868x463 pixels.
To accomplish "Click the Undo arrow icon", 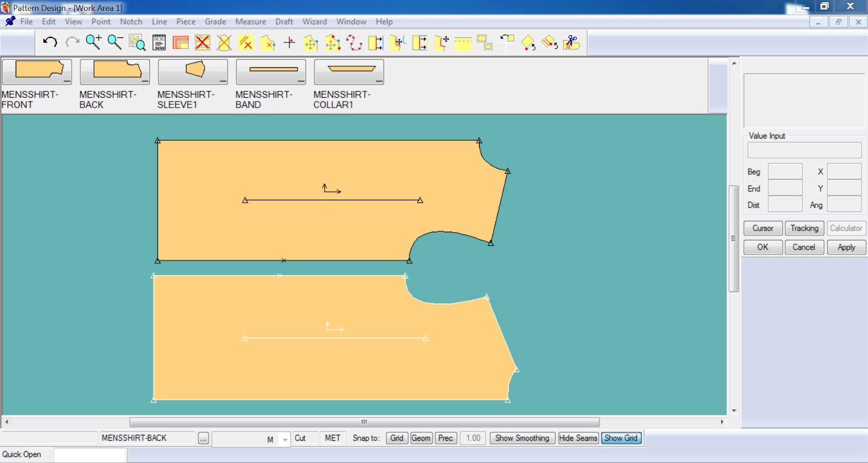I will coord(50,42).
